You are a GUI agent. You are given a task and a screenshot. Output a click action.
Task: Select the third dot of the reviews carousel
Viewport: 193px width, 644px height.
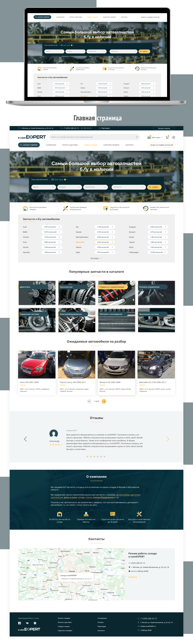tap(94, 456)
